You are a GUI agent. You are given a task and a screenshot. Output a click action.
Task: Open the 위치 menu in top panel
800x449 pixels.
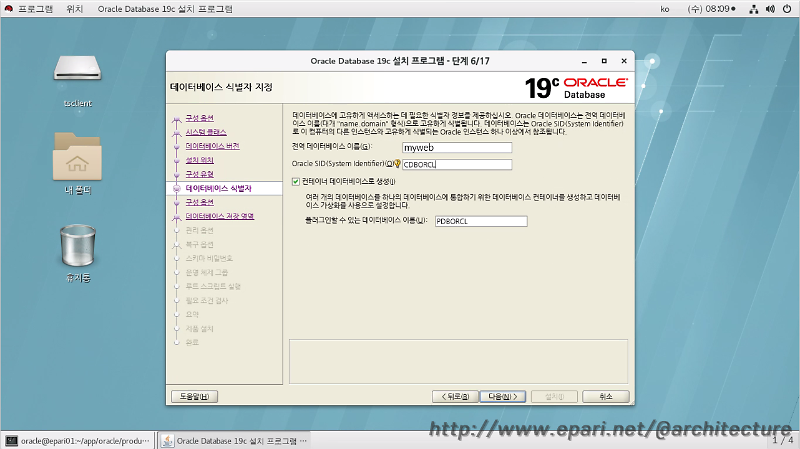click(74, 9)
